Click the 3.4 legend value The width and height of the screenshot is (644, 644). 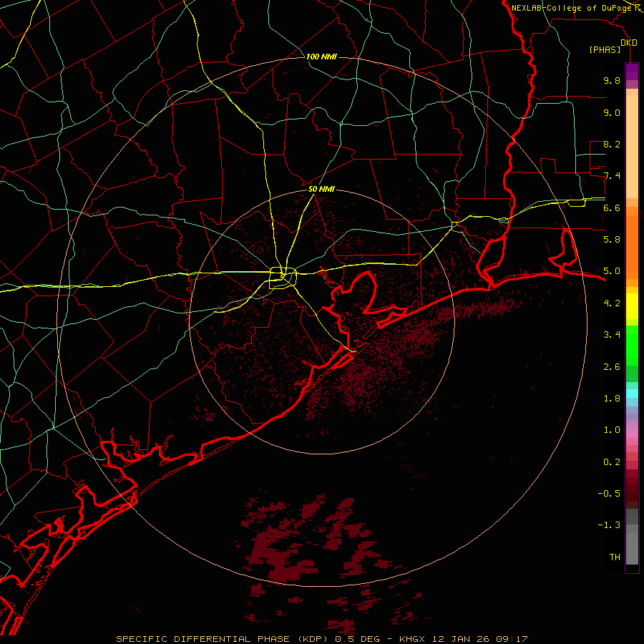(612, 335)
